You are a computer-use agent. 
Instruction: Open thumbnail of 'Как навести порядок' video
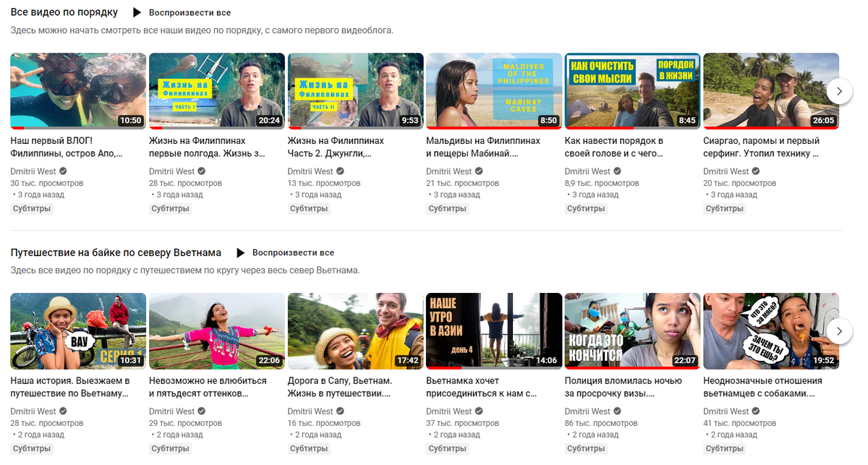(633, 91)
